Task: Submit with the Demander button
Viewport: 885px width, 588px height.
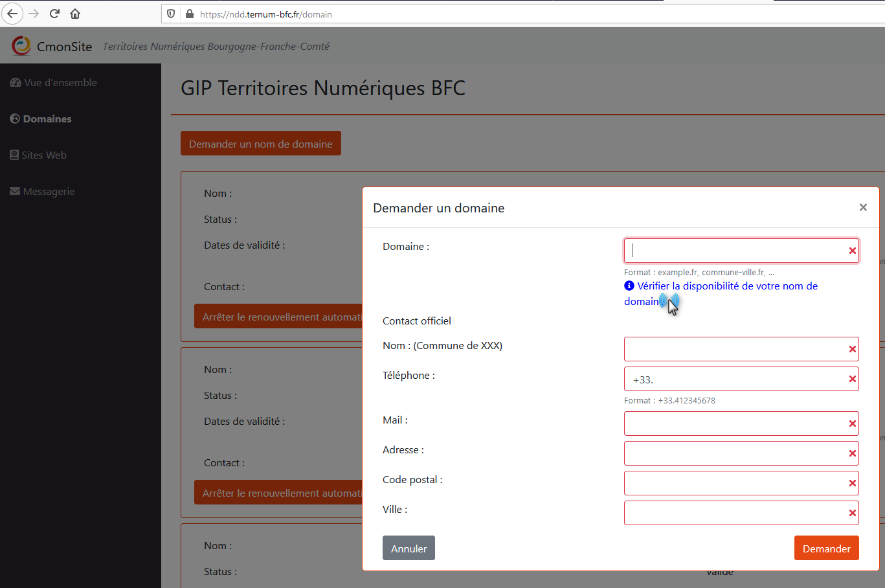Action: tap(826, 548)
